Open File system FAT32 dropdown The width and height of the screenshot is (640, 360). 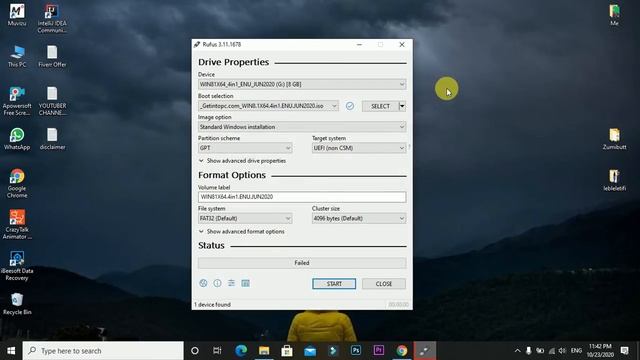pyautogui.click(x=245, y=218)
